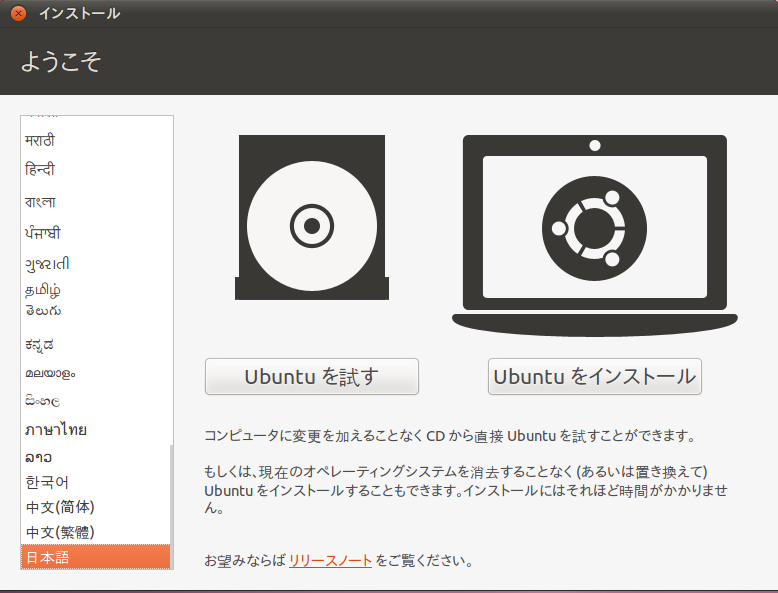Image resolution: width=778 pixels, height=593 pixels.
Task: Select हिन्दी in the language list
Action: coord(95,170)
